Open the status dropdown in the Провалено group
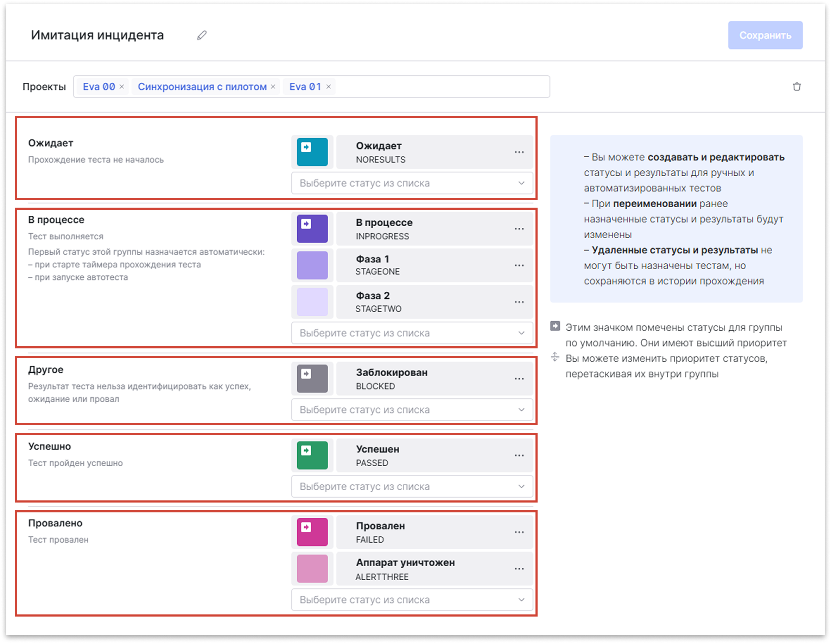831x644 pixels. (412, 600)
